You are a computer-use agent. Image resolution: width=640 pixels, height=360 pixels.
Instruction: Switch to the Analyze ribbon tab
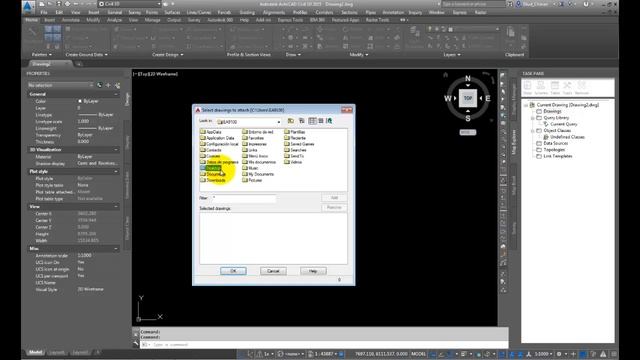pyautogui.click(x=114, y=20)
